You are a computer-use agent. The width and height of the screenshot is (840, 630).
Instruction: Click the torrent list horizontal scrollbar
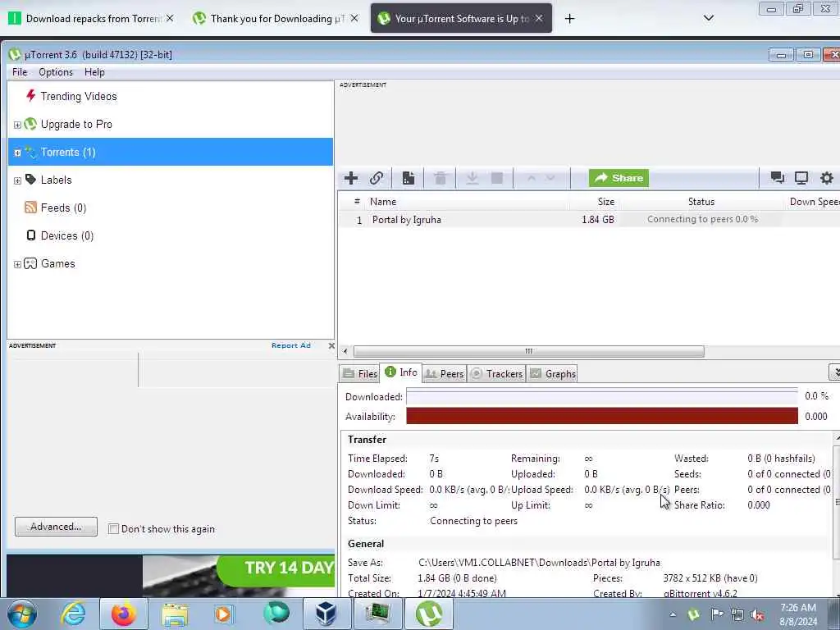point(529,351)
